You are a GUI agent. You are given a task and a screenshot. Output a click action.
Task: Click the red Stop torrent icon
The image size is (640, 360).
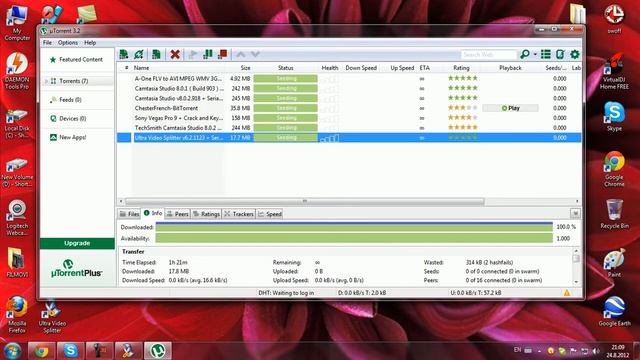click(222, 54)
